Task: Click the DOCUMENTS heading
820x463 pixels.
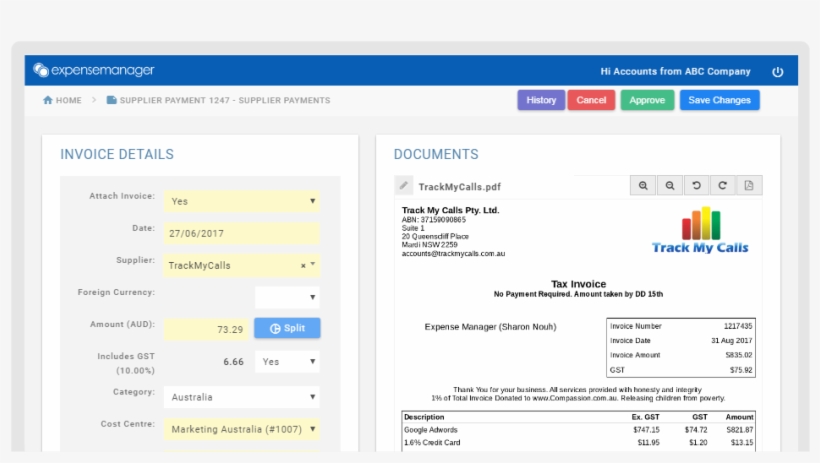Action: (x=436, y=154)
